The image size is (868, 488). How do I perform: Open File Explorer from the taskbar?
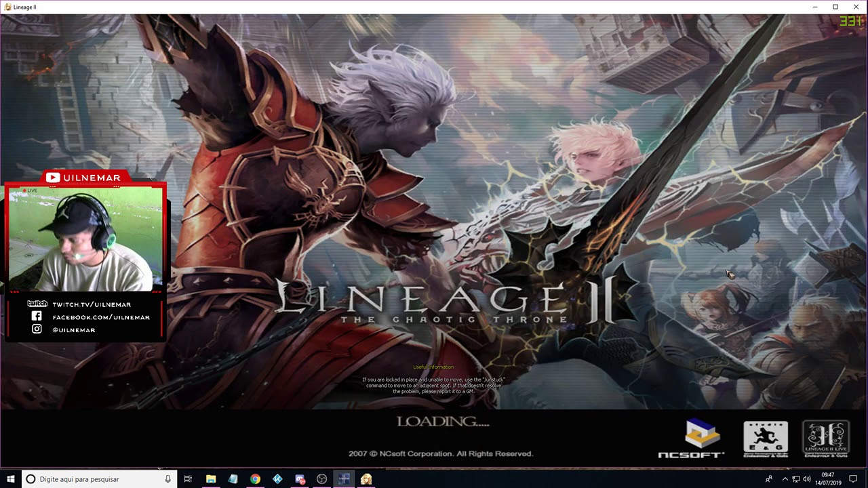tap(211, 479)
